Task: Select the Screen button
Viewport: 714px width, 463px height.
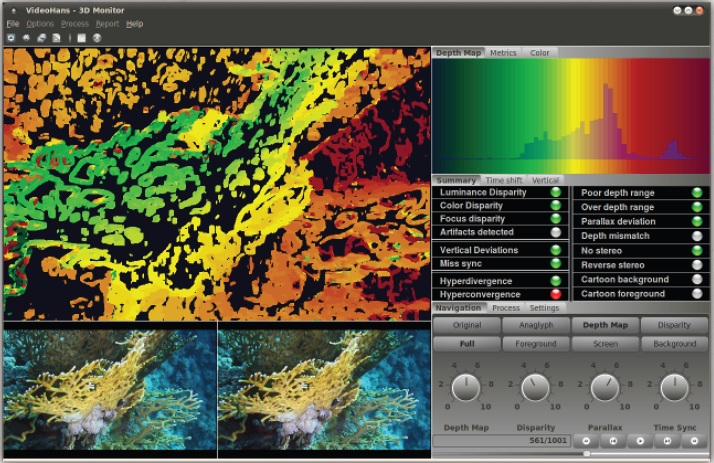Action: 605,344
